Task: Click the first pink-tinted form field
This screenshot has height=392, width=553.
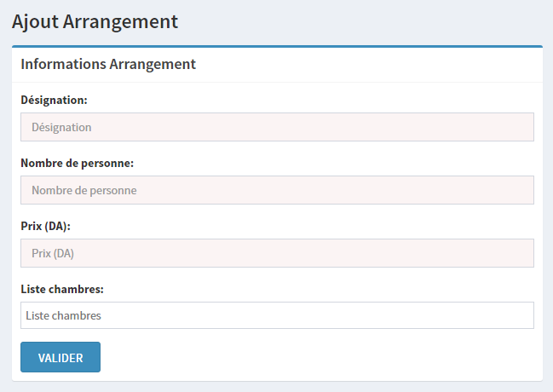Action: 277,127
